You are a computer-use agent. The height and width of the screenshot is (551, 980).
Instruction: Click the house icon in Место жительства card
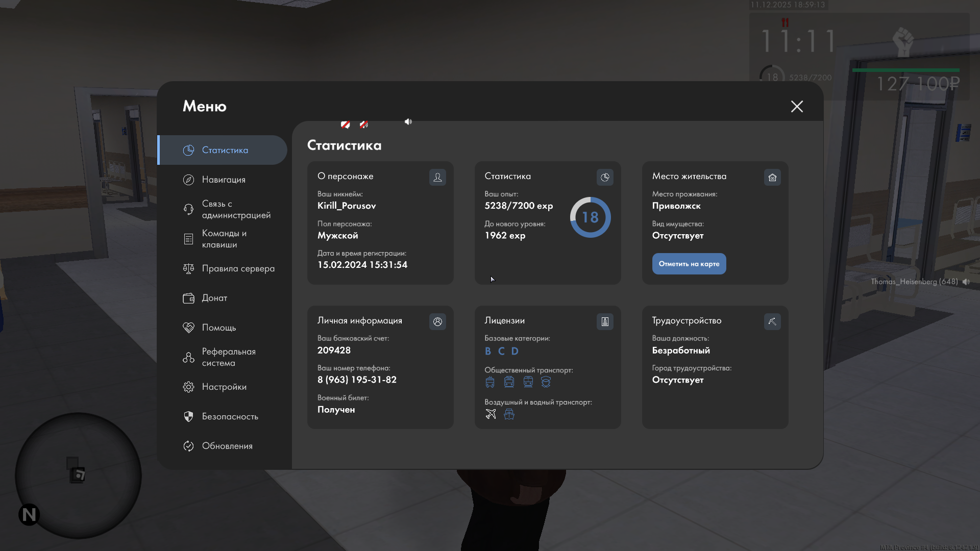pyautogui.click(x=772, y=177)
